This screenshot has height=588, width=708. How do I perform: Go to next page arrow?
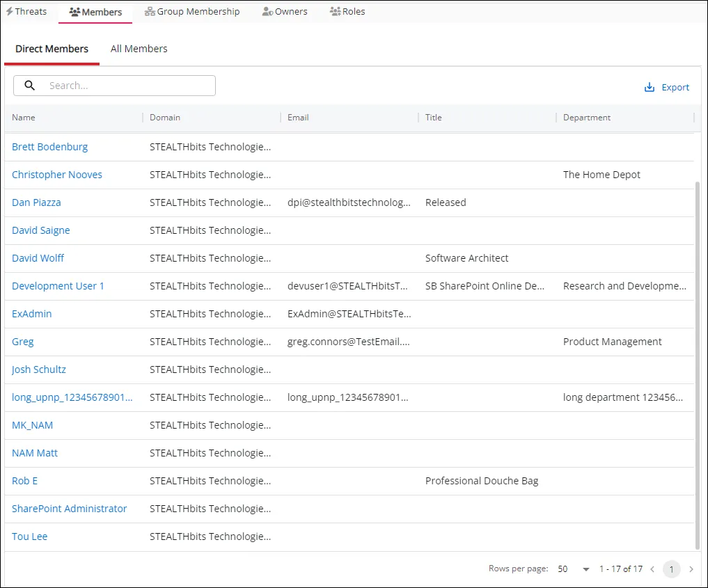[691, 569]
